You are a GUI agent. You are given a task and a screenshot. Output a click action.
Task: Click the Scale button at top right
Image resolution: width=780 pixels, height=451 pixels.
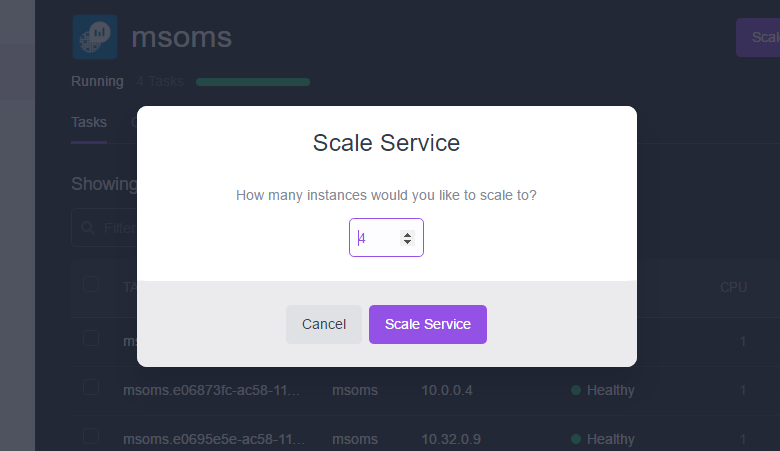pyautogui.click(x=758, y=37)
